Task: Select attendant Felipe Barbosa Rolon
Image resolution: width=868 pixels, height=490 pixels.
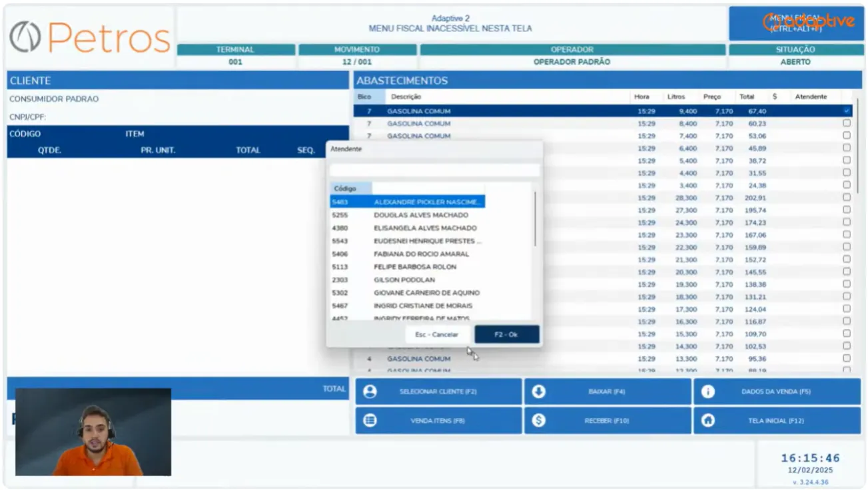Action: point(407,267)
